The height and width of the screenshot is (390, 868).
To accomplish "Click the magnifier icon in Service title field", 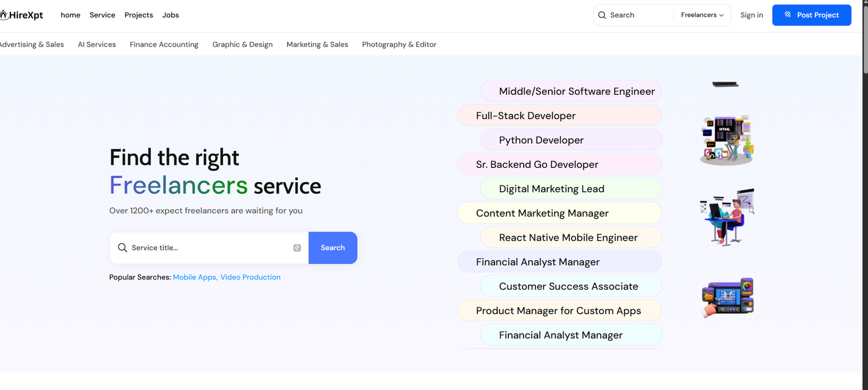I will (123, 248).
